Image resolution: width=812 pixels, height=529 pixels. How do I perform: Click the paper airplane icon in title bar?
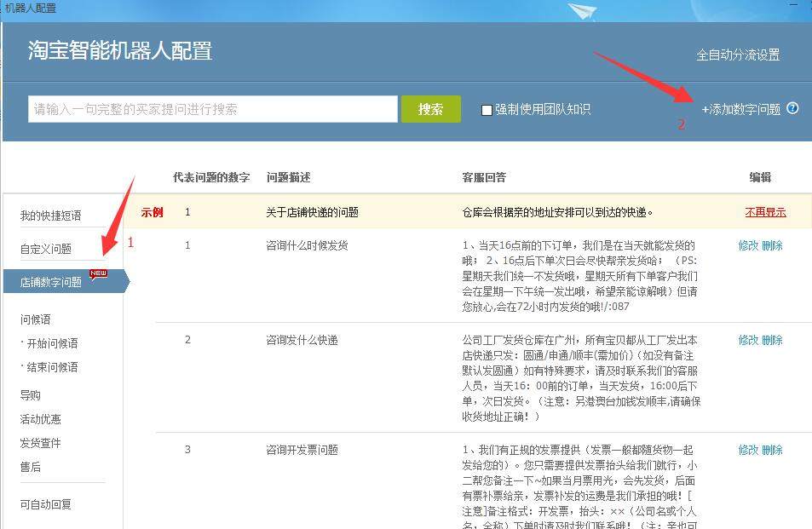[x=582, y=10]
